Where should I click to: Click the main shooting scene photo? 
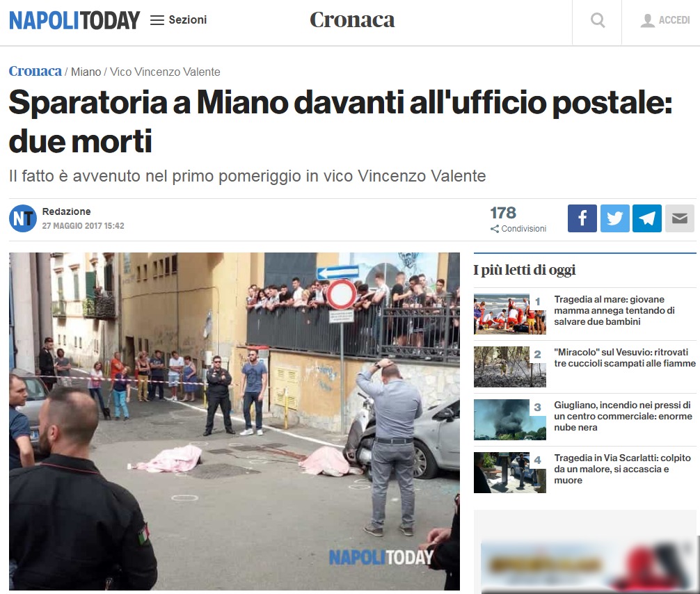point(234,422)
